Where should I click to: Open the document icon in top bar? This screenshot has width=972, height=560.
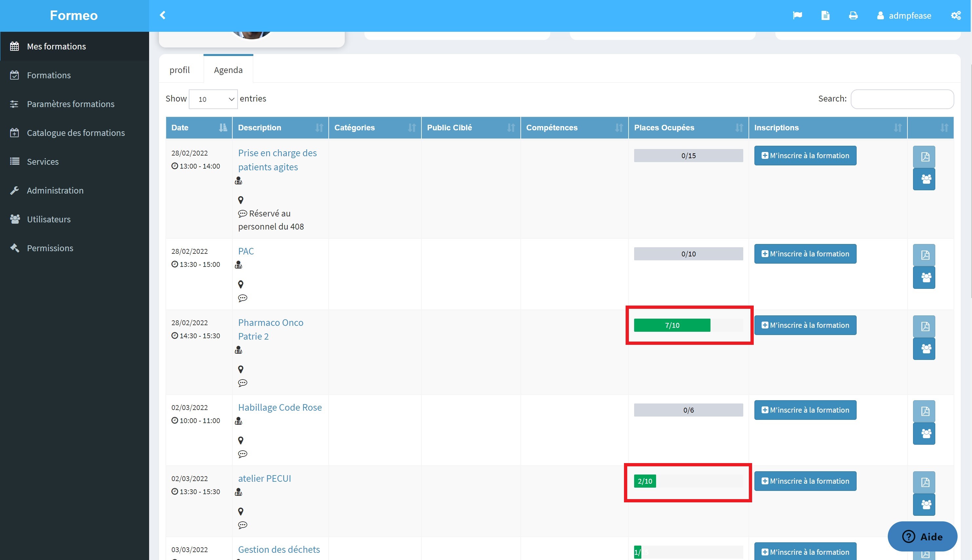[825, 15]
